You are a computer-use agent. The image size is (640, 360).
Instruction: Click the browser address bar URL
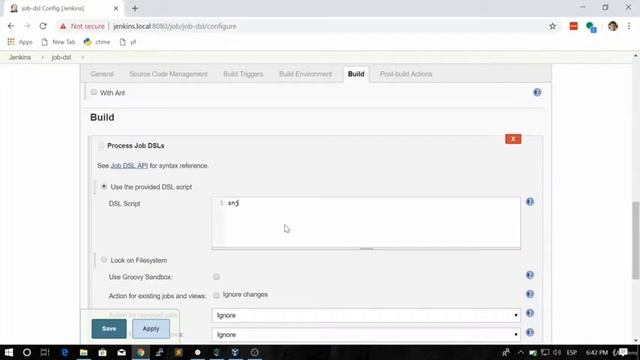coord(175,26)
